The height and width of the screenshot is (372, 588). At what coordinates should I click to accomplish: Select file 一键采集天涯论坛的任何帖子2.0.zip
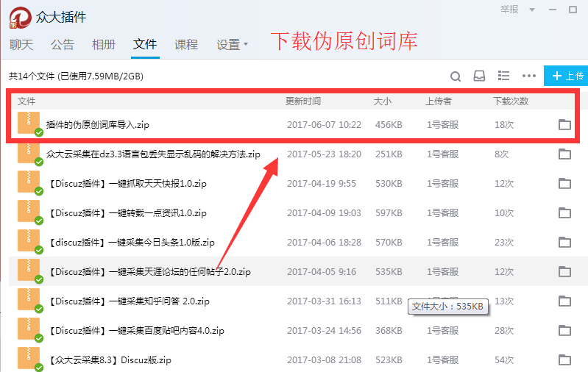[x=149, y=271]
